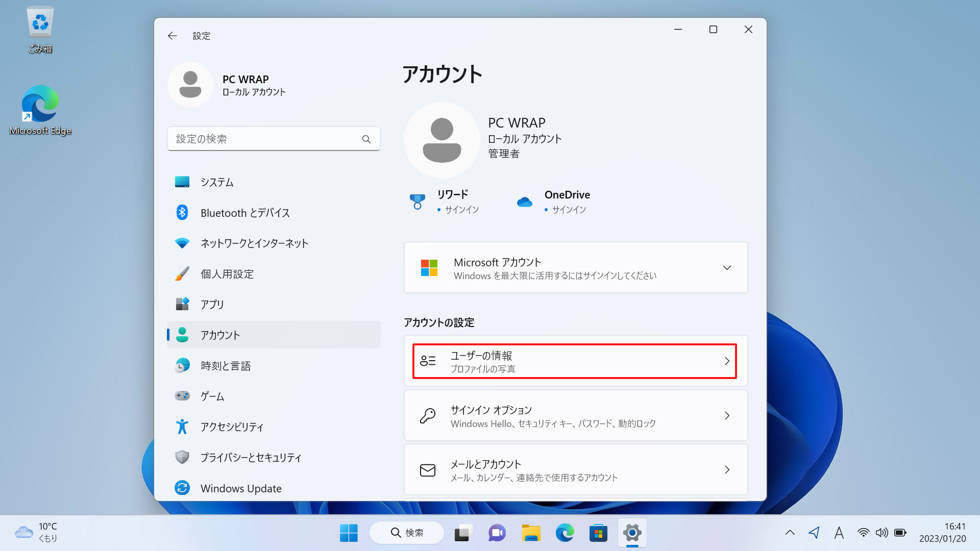Click the Apps icon in sidebar

pyautogui.click(x=182, y=304)
